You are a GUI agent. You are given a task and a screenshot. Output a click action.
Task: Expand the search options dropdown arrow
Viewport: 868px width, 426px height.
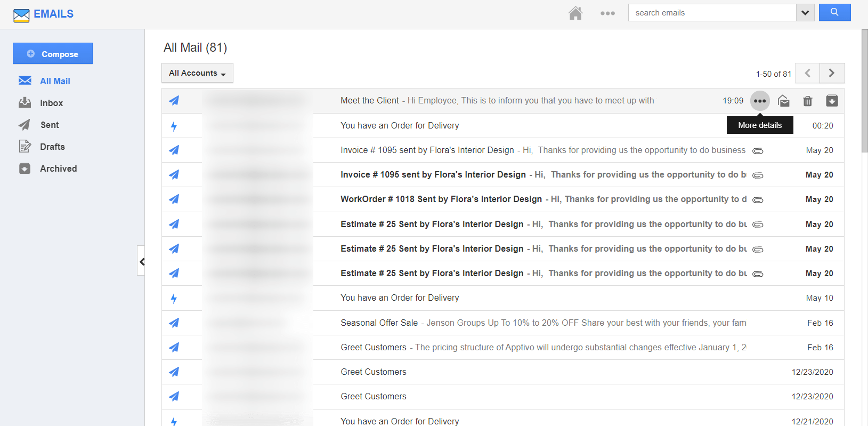[x=805, y=13]
